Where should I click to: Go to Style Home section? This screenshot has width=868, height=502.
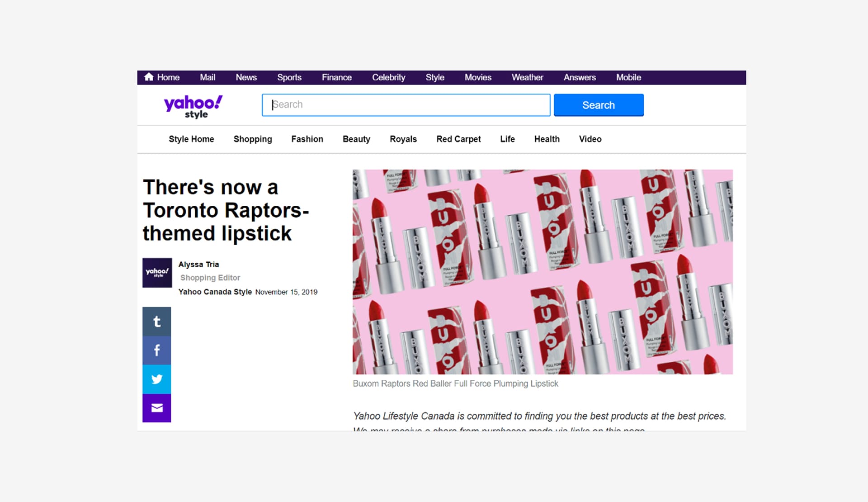[x=191, y=139]
